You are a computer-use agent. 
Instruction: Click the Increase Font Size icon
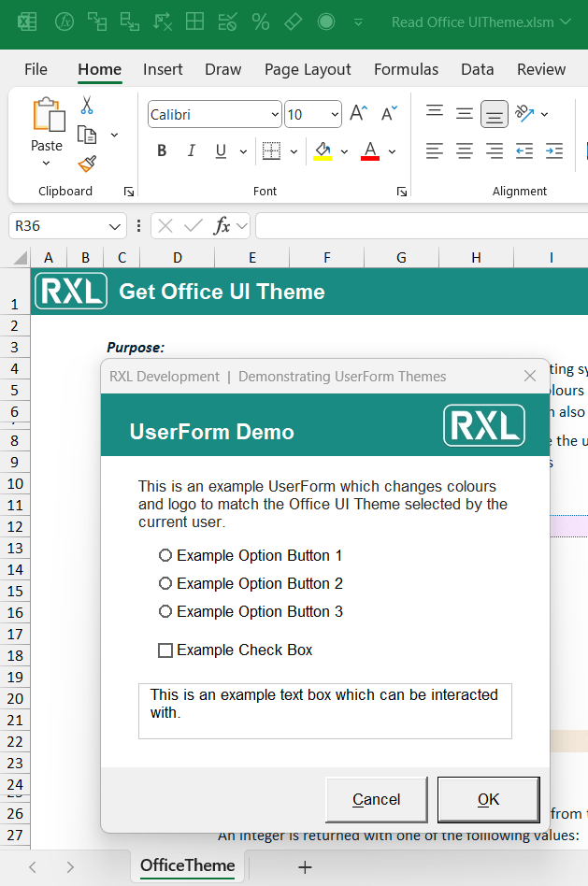358,114
